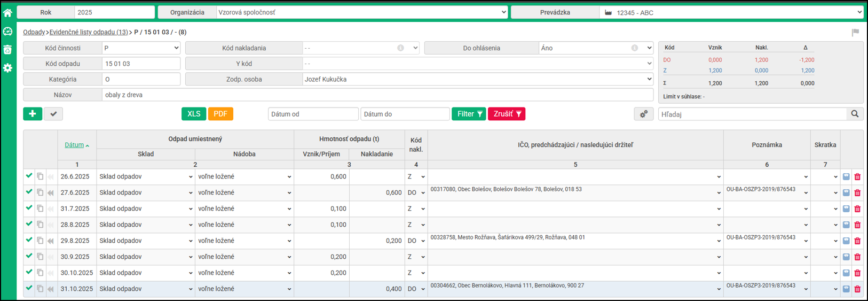Image resolution: width=868 pixels, height=301 pixels.
Task: Toggle the green checkmark on 29.8.2025 row
Action: tap(29, 240)
